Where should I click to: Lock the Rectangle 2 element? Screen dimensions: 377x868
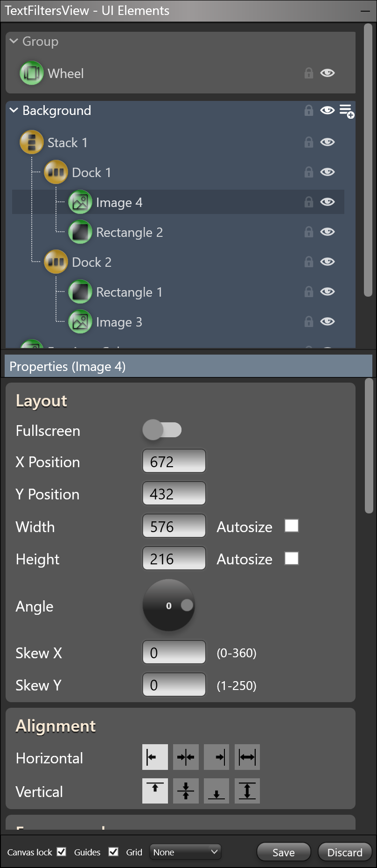[308, 232]
